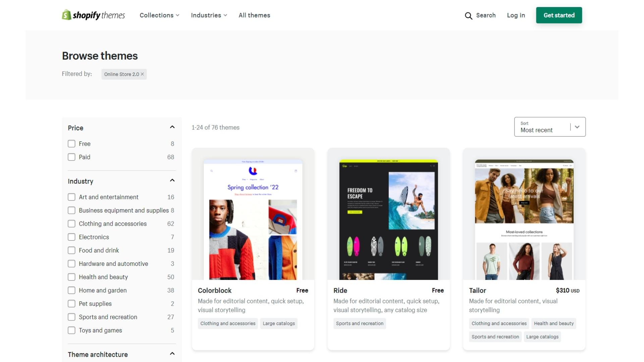Click the search magnifier icon
The width and height of the screenshot is (644, 362).
click(468, 15)
